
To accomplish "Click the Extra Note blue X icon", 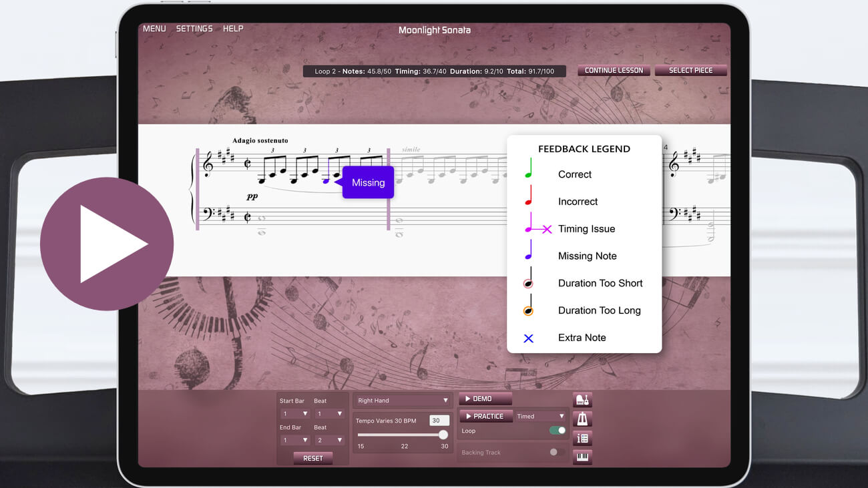I will [528, 338].
